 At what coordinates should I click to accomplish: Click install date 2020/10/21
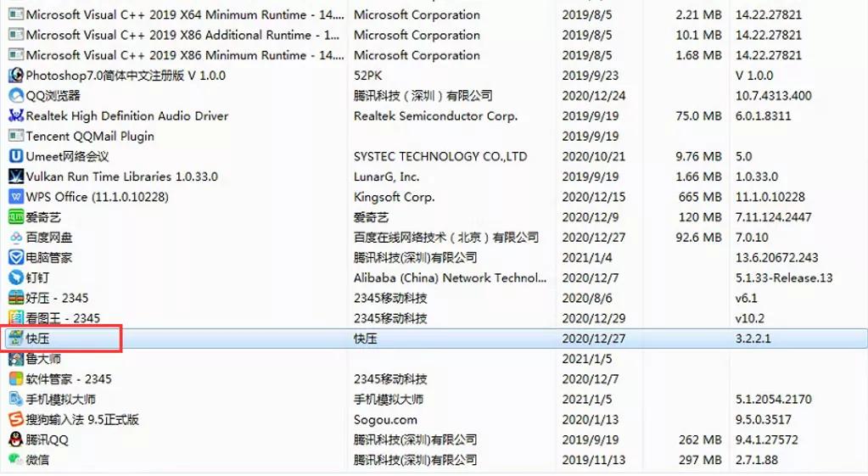coord(593,156)
